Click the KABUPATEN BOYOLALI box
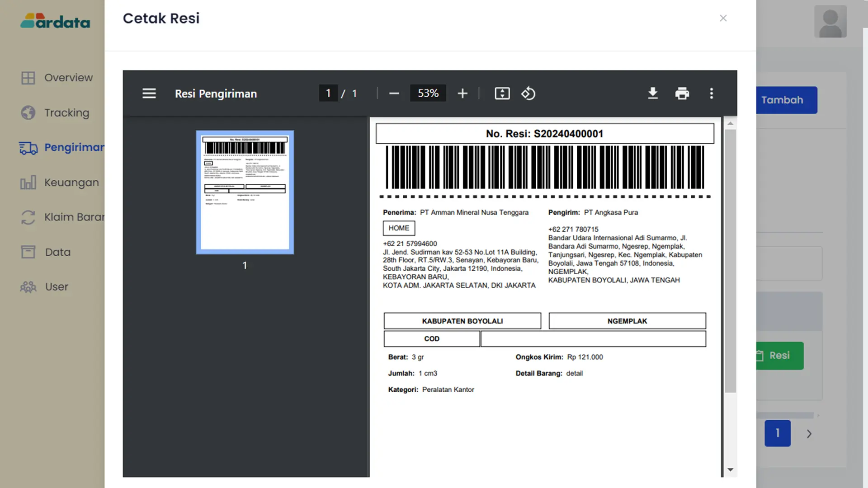The height and width of the screenshot is (488, 868). point(462,321)
